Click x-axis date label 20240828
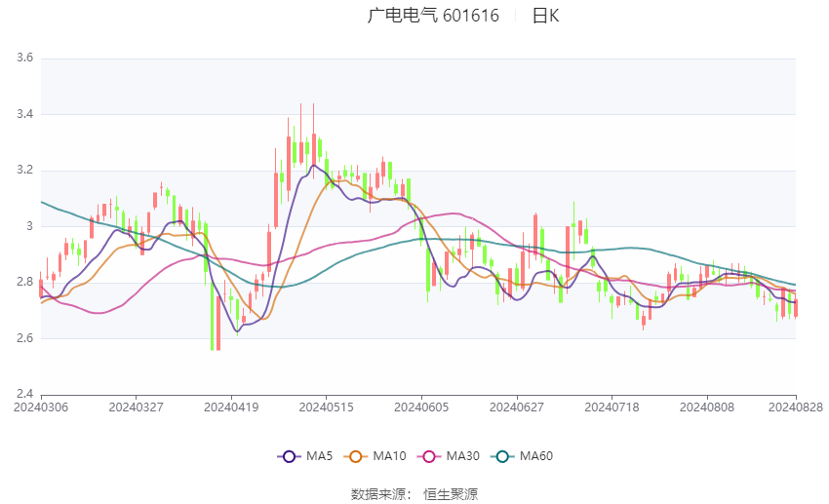Viewport: 829px width, 504px height. [796, 407]
